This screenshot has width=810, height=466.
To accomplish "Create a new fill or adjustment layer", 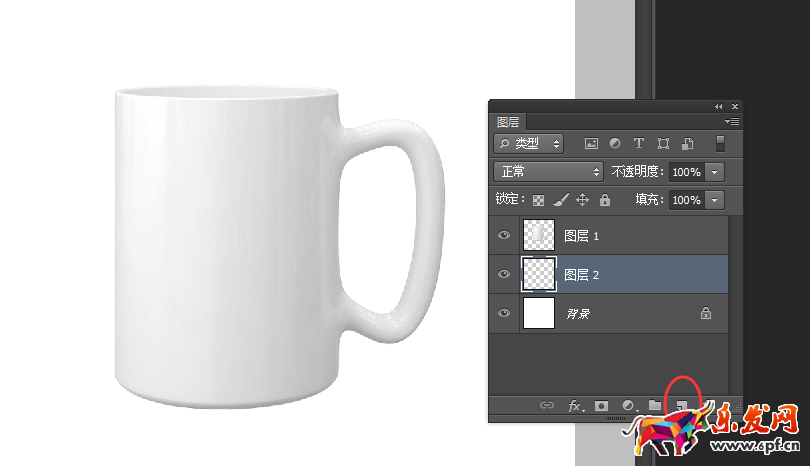I will click(629, 405).
